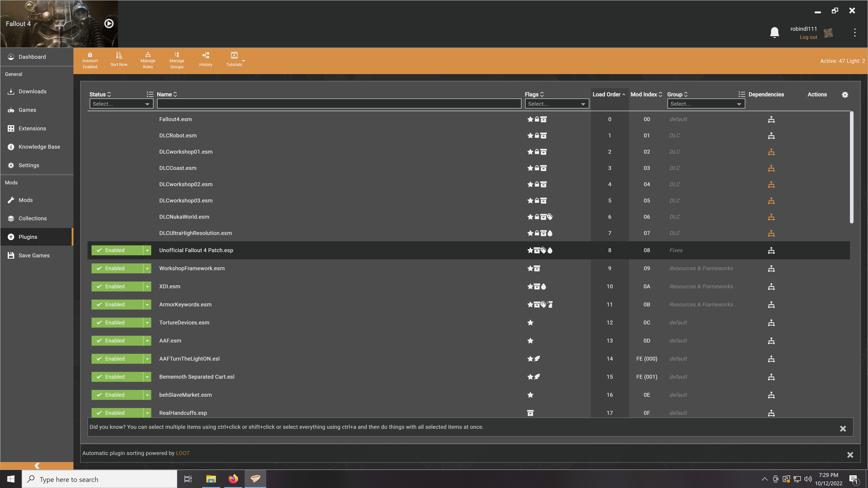Expand the dropdown beside XDI.esm Enabled button
868x488 pixels.
coord(147,286)
